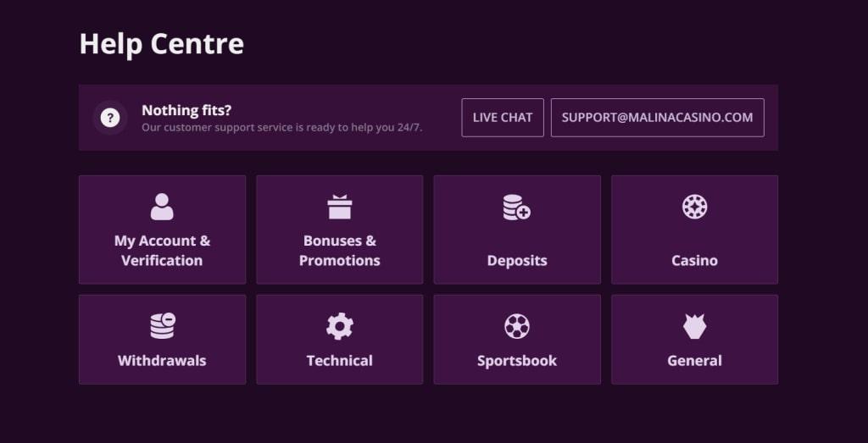Open the My Account & Verification label
Screen dimensions: 868x443
coord(162,251)
